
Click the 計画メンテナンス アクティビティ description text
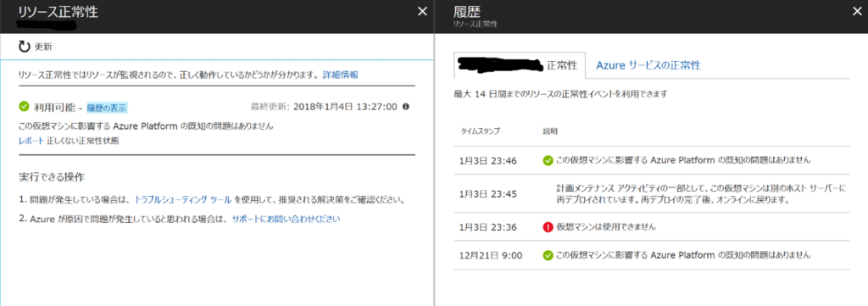[701, 193]
